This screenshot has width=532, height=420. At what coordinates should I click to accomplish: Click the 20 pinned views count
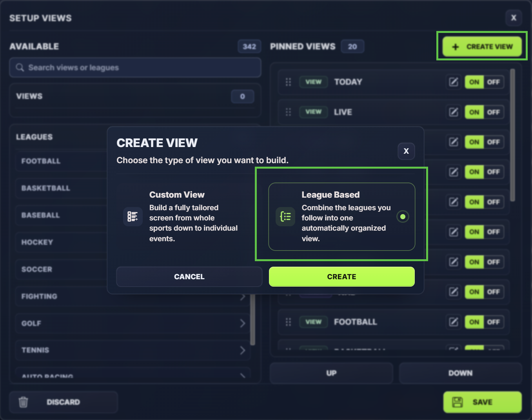pos(352,47)
